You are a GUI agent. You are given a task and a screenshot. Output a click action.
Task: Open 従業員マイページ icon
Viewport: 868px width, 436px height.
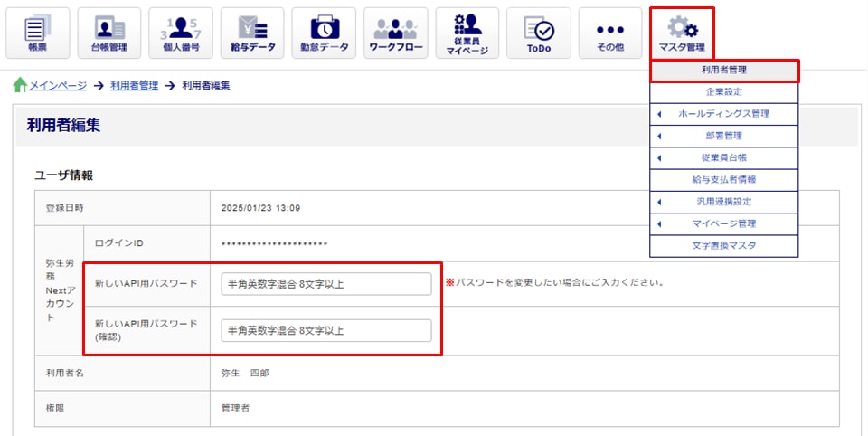(467, 33)
